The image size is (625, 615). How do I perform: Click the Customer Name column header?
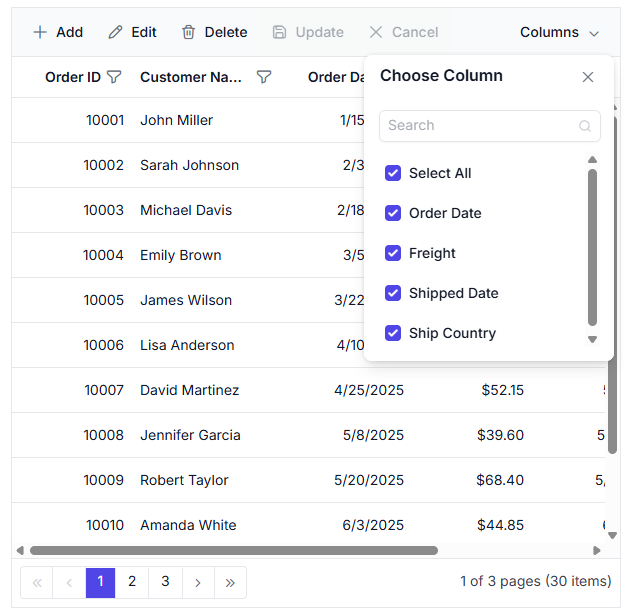pyautogui.click(x=191, y=77)
